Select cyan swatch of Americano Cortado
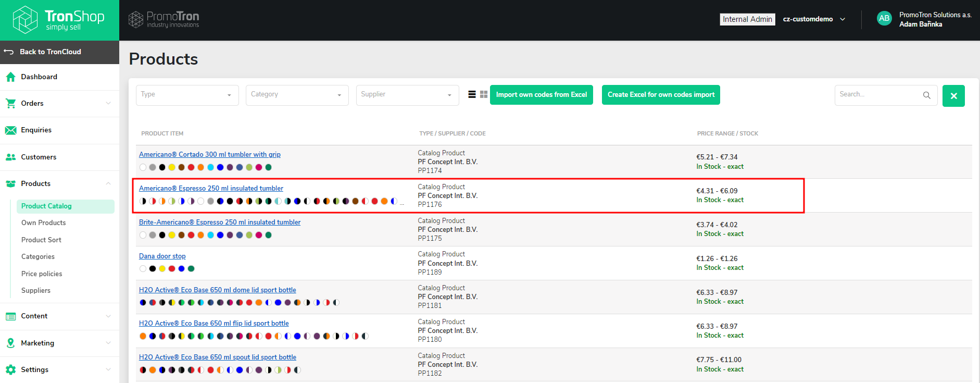Screen dimensions: 980x383 coord(210,167)
